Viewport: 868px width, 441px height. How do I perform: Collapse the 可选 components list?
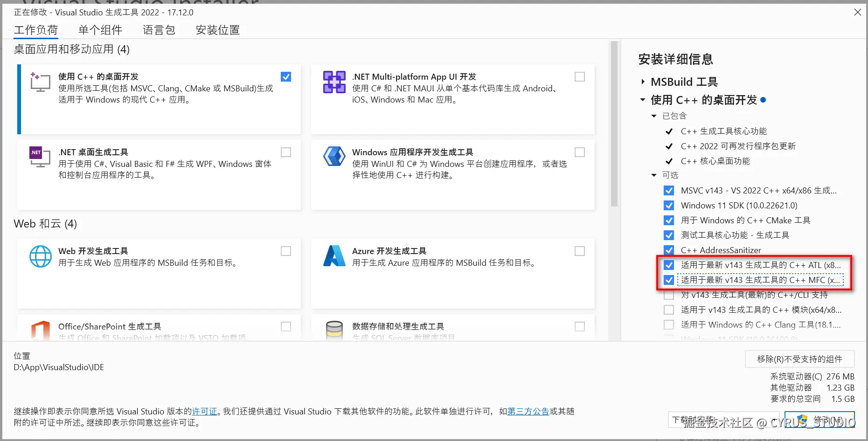[x=654, y=175]
